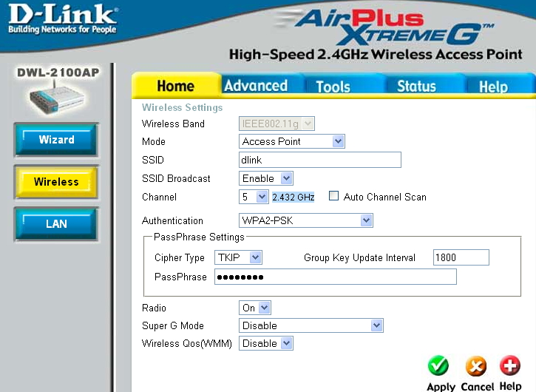
Task: Click the PassPhrase input field
Action: coord(335,277)
